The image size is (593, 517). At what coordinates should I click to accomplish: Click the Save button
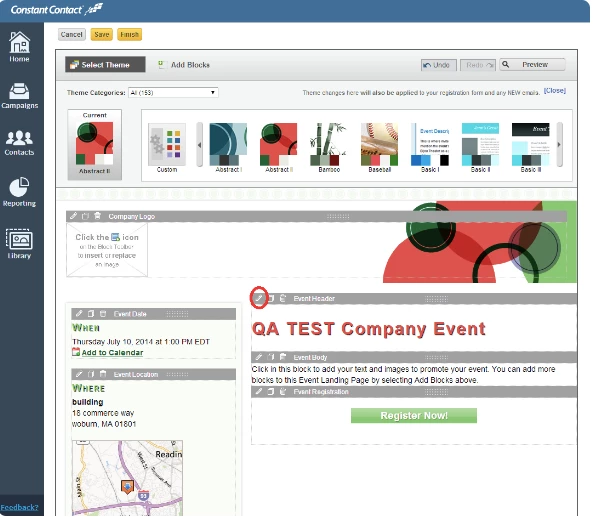[x=101, y=34]
